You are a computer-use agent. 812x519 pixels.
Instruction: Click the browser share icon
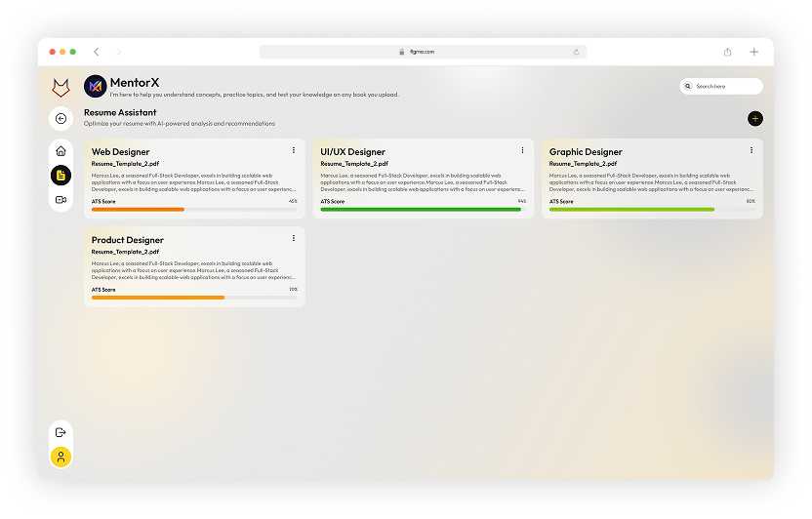point(728,52)
